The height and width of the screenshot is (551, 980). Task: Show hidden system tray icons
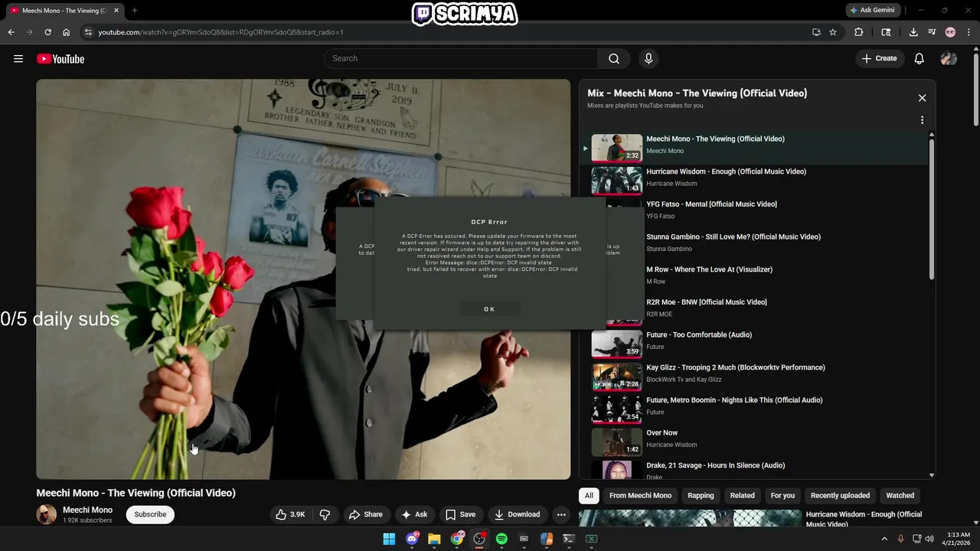tap(884, 539)
